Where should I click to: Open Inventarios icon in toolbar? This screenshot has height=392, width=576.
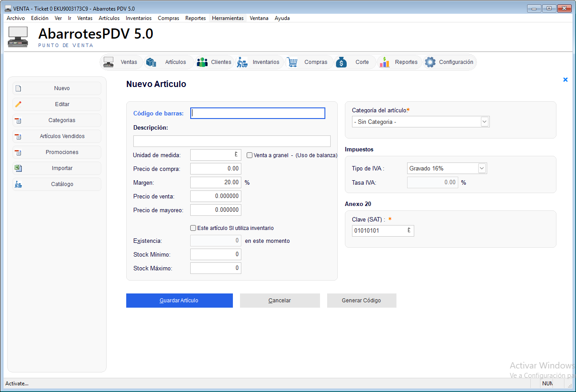click(242, 62)
